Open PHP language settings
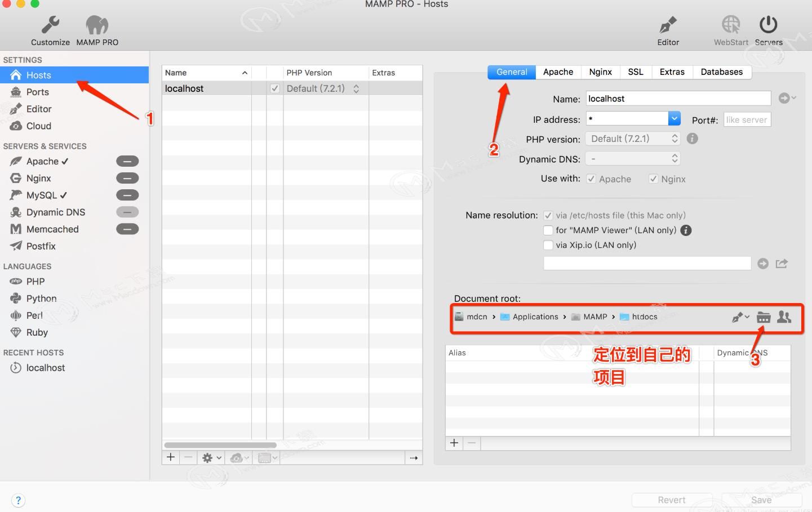The height and width of the screenshot is (512, 812). 35,281
